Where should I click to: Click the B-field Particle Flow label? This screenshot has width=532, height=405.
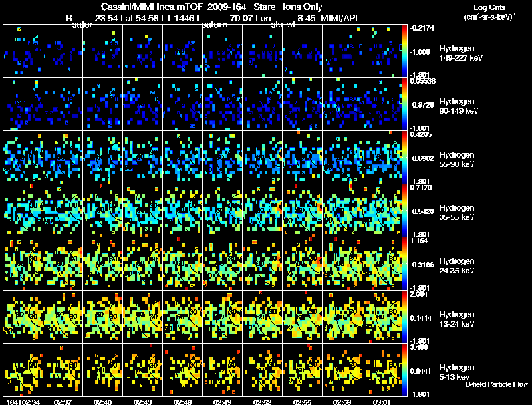pyautogui.click(x=497, y=384)
